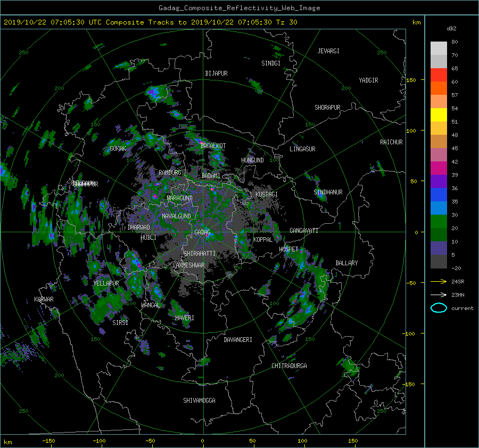Click the HOSPET city label
The width and height of the screenshot is (479, 448).
pos(288,249)
